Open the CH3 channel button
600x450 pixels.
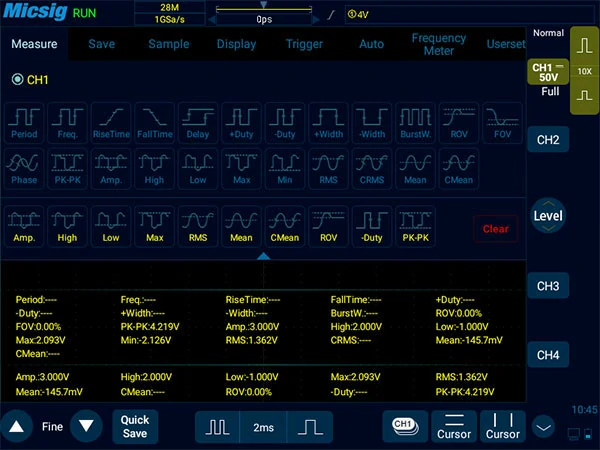click(x=548, y=286)
